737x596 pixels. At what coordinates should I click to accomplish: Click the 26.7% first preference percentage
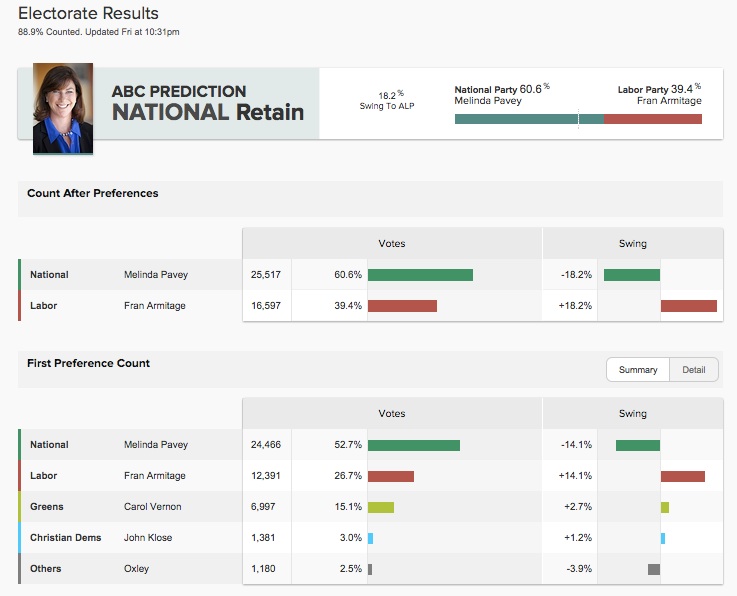[348, 476]
